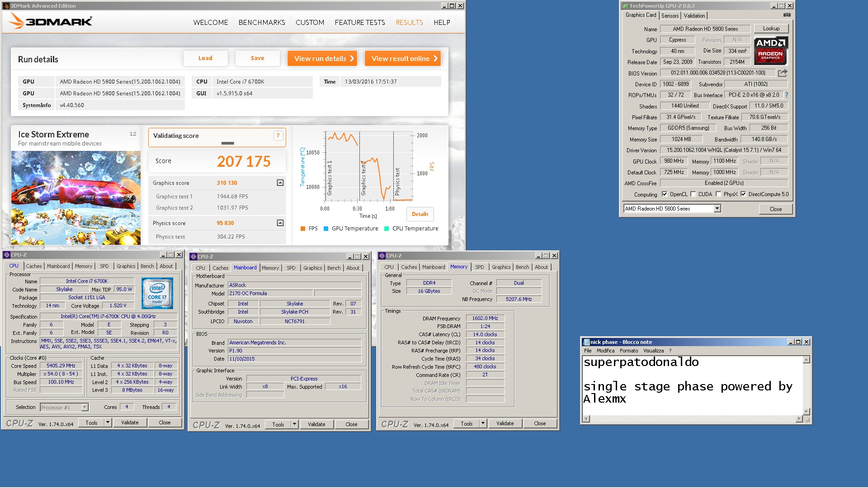Click View run details button

point(323,58)
